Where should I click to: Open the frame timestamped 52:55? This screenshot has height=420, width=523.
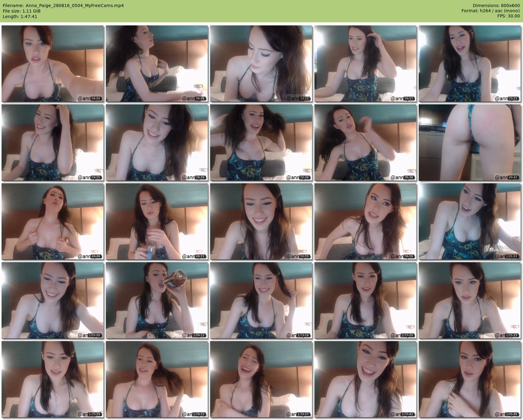[261, 221]
